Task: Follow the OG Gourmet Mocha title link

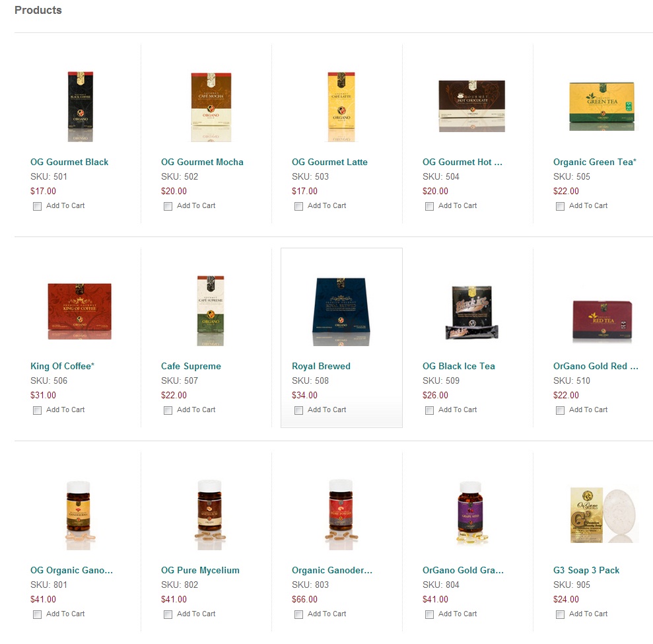Action: (202, 162)
